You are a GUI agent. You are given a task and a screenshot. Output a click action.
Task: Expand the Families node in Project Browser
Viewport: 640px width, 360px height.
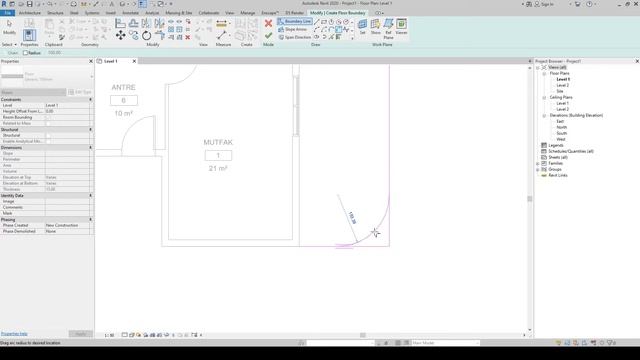[538, 163]
